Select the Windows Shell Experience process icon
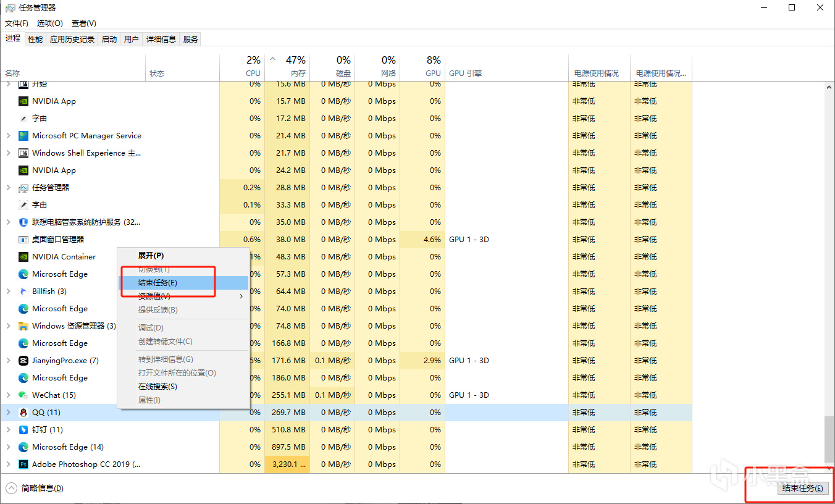The height and width of the screenshot is (504, 835). point(23,153)
